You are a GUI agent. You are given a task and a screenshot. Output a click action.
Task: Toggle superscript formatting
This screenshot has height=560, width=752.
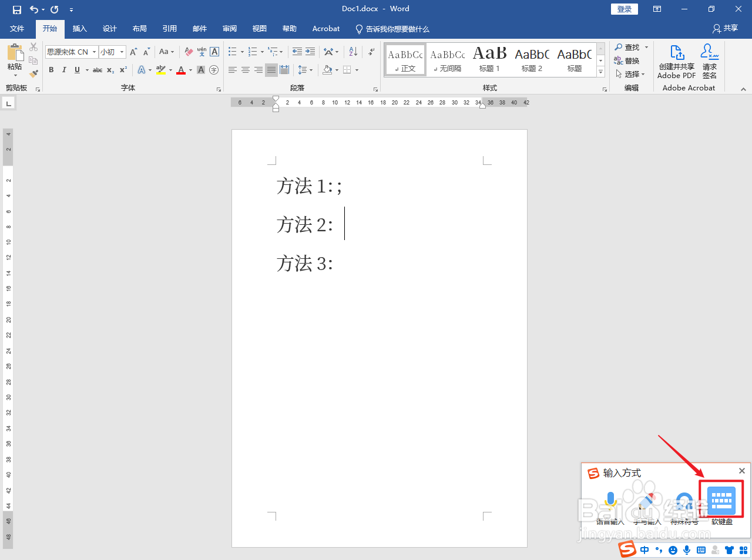123,70
